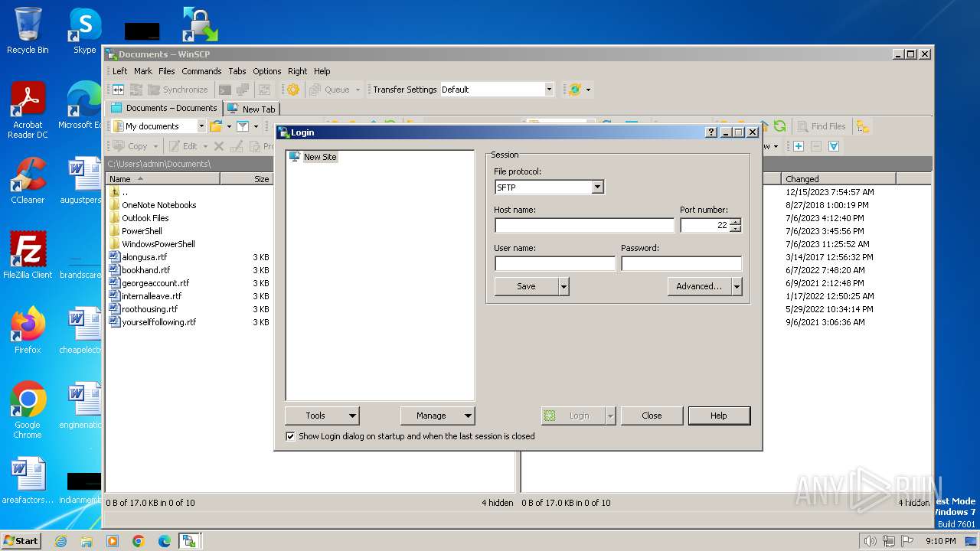Expand the Tools dropdown button
This screenshot has height=551, width=980.
click(322, 416)
